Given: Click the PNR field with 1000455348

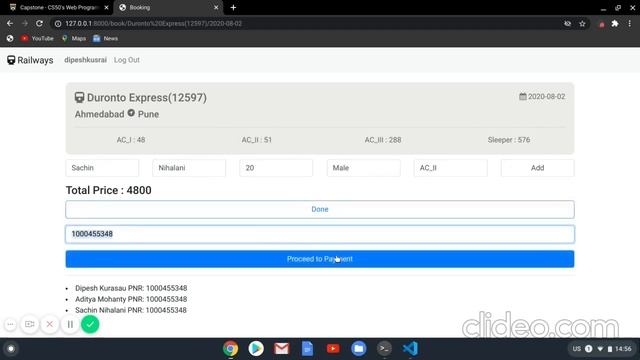Looking at the screenshot, I should [x=320, y=234].
